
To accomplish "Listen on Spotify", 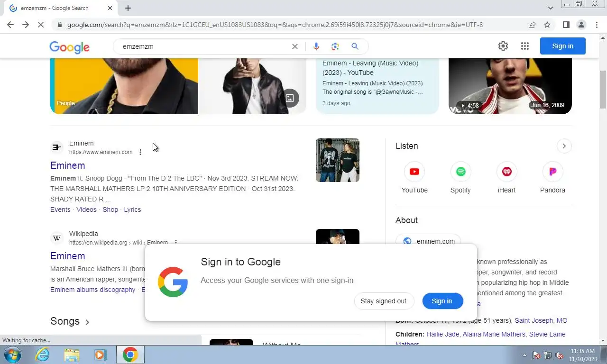I will (x=460, y=178).
